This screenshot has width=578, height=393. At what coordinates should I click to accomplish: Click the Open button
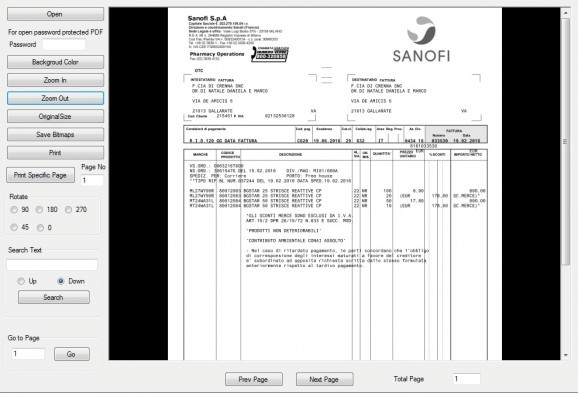[x=55, y=14]
